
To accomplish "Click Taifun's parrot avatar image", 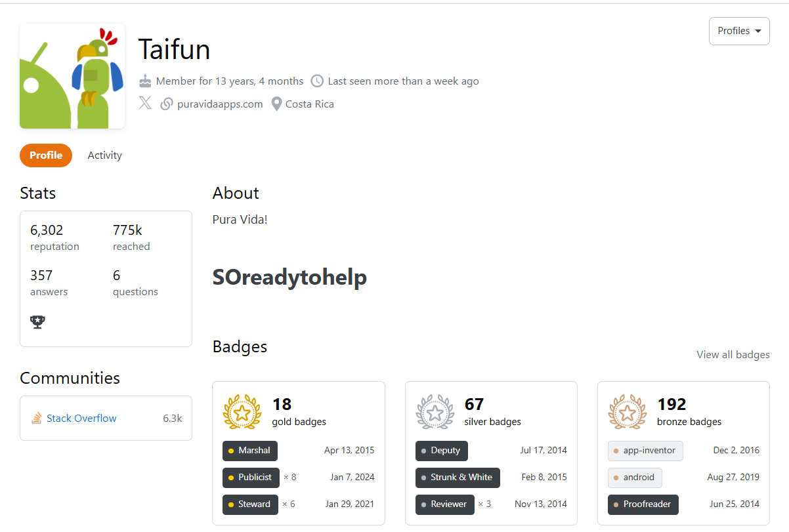I will click(72, 76).
